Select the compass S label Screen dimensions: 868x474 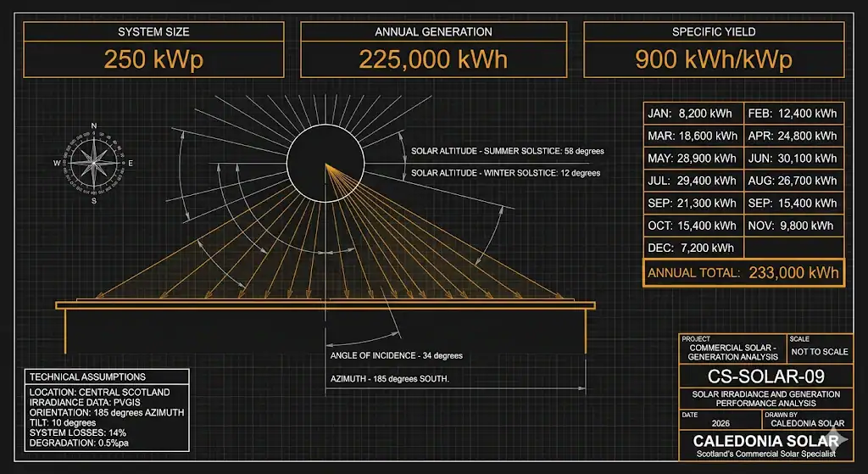pyautogui.click(x=93, y=201)
